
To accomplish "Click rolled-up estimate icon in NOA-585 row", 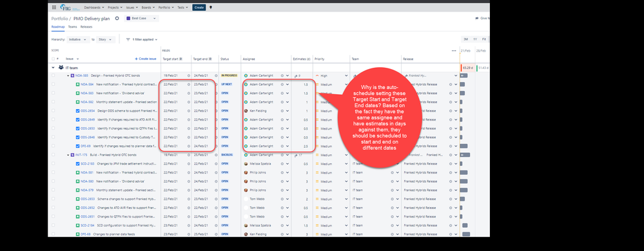I will click(297, 75).
